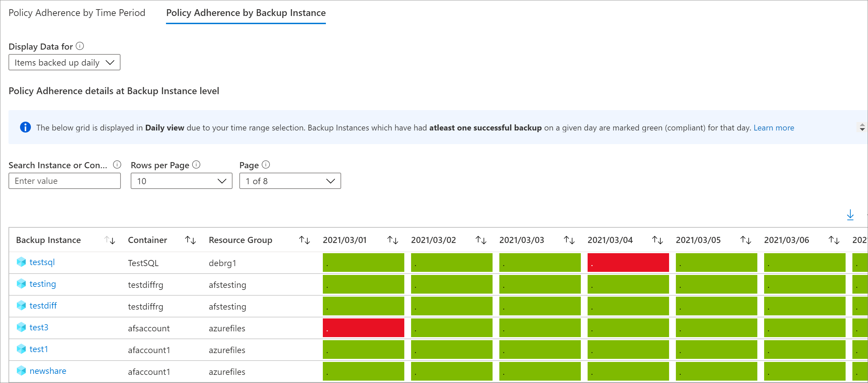The height and width of the screenshot is (383, 868).
Task: Sort by the Backup Instance column arrows
Action: (110, 240)
